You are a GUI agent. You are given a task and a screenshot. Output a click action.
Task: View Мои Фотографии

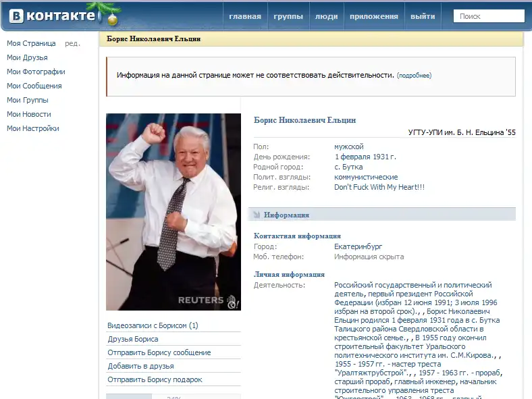click(x=36, y=72)
